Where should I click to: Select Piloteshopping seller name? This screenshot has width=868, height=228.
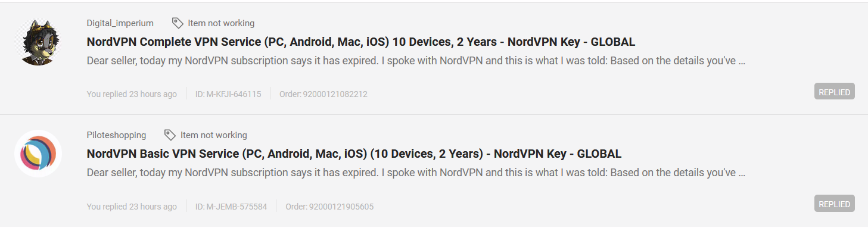tap(116, 135)
